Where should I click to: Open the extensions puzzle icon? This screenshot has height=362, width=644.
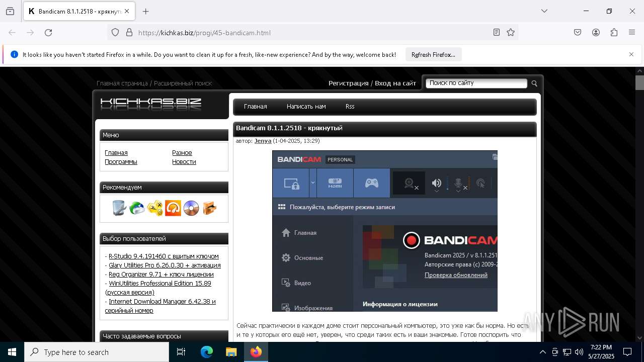click(614, 33)
